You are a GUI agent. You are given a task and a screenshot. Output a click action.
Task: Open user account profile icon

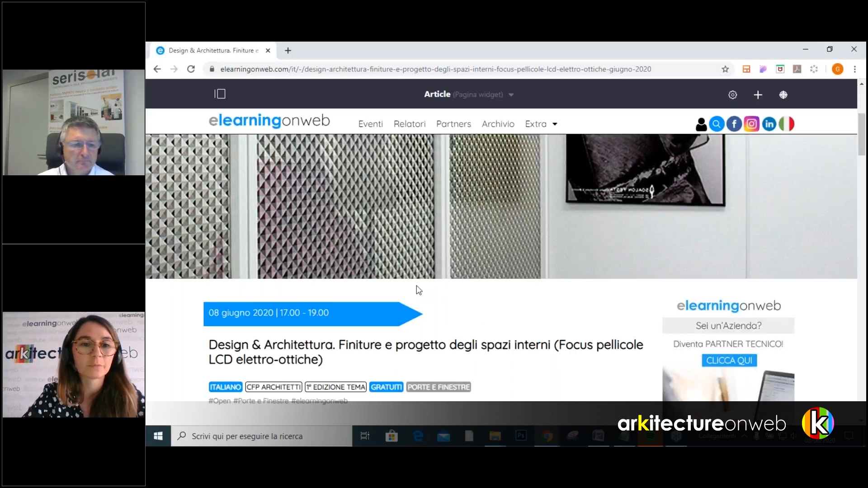701,124
